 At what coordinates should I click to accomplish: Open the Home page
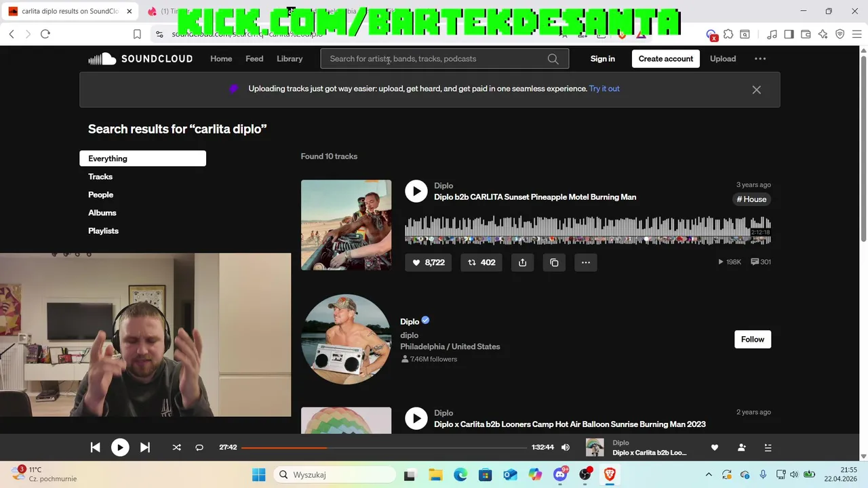[221, 59]
